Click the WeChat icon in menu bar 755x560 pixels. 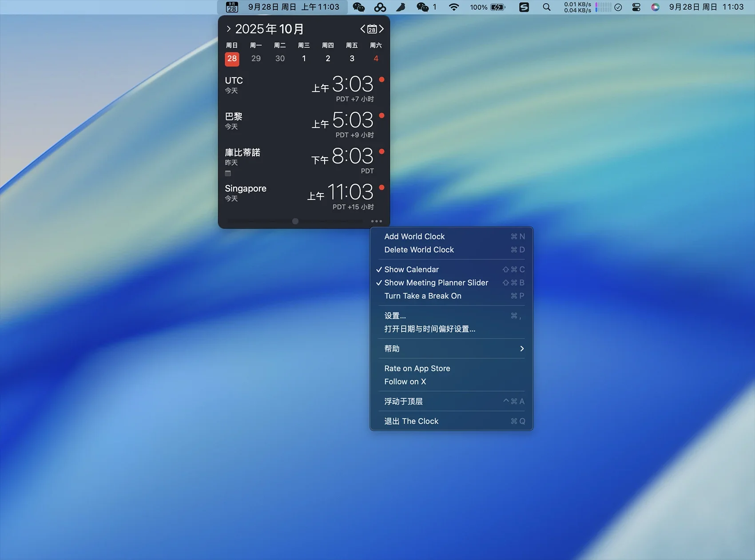click(x=358, y=7)
